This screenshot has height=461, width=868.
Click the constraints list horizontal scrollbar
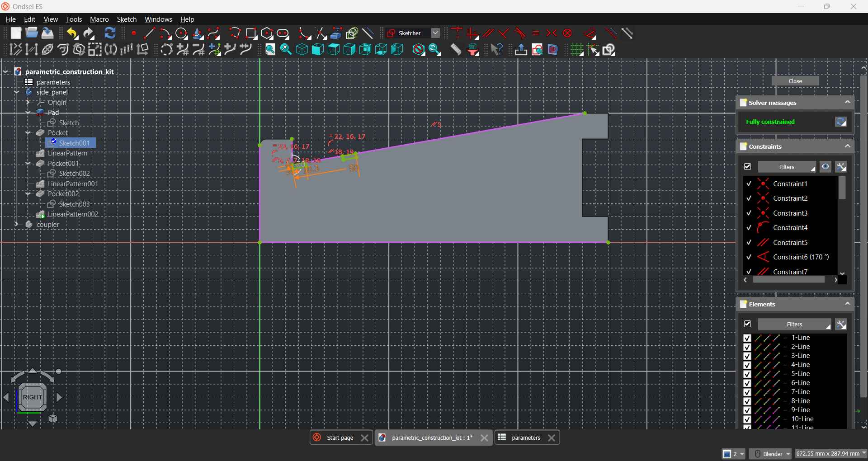tap(788, 280)
